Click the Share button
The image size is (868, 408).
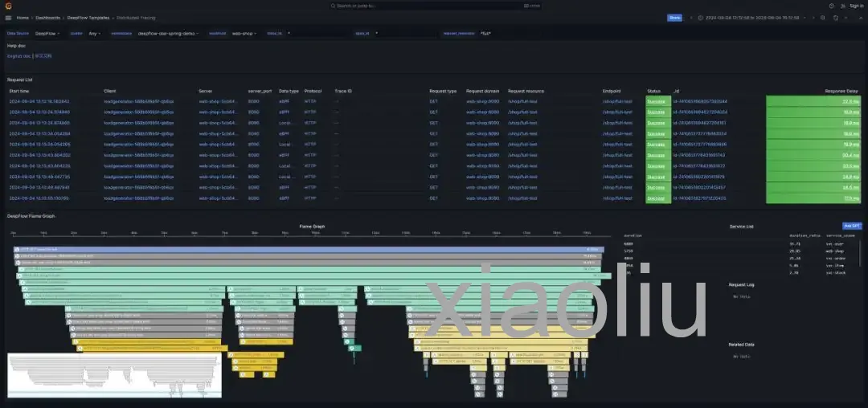(674, 18)
